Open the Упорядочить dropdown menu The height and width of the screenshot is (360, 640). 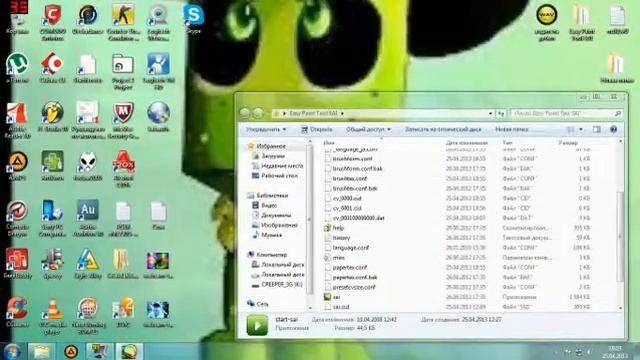tap(266, 129)
